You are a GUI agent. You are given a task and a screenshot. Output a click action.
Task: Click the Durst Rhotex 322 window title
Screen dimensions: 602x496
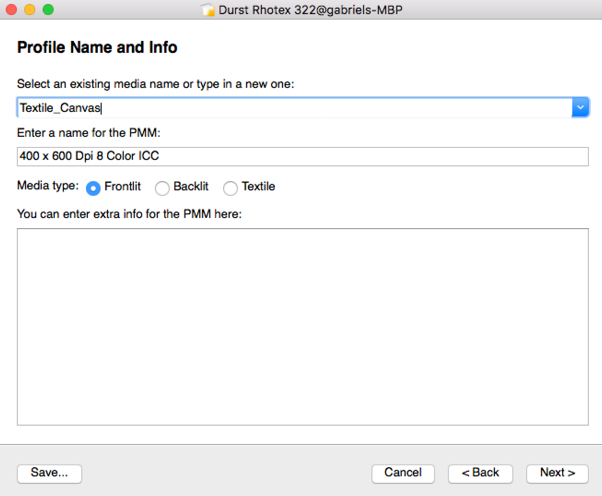310,10
